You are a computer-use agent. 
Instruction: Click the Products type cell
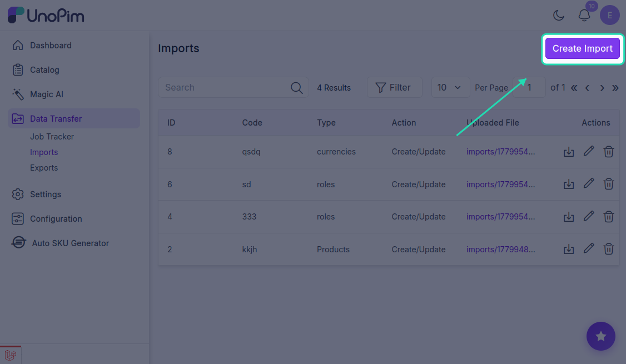click(333, 250)
